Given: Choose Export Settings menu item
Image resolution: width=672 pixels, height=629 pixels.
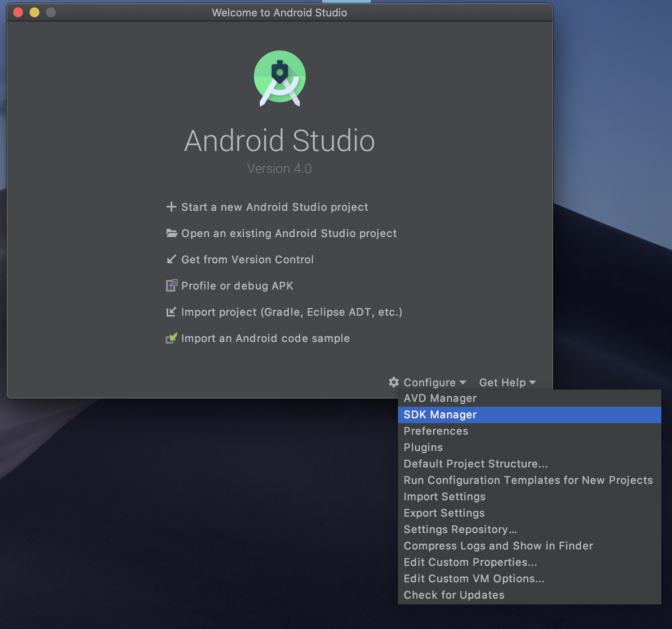Looking at the screenshot, I should point(529,513).
